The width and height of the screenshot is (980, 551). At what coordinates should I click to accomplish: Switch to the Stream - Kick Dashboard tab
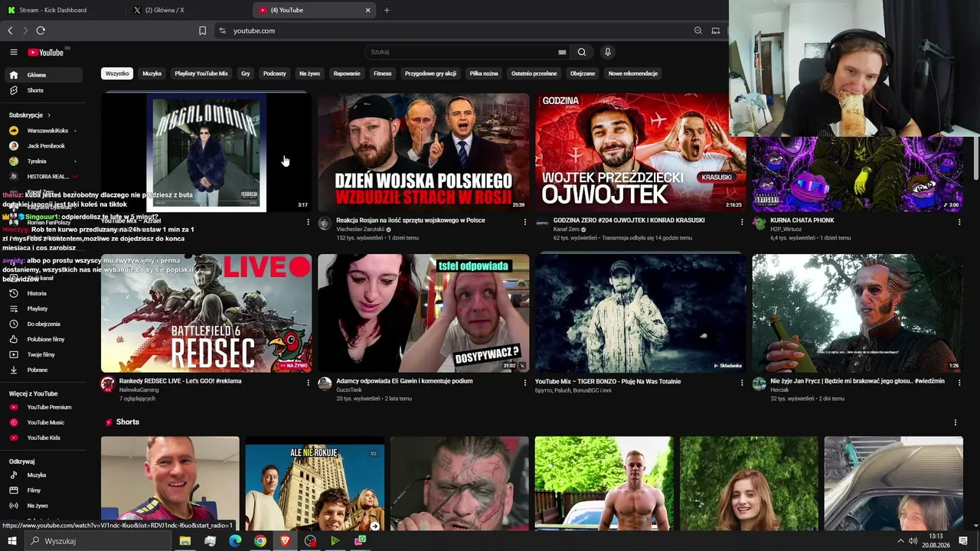[63, 10]
